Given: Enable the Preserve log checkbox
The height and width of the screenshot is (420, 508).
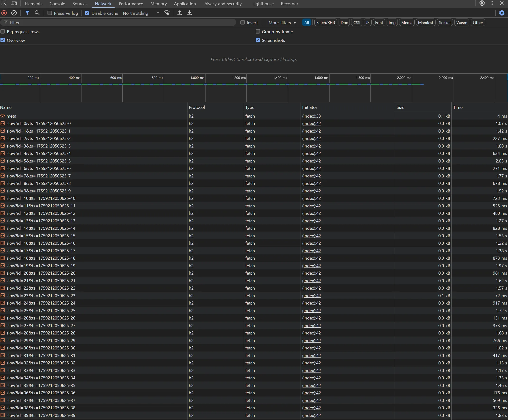Looking at the screenshot, I should click(50, 13).
